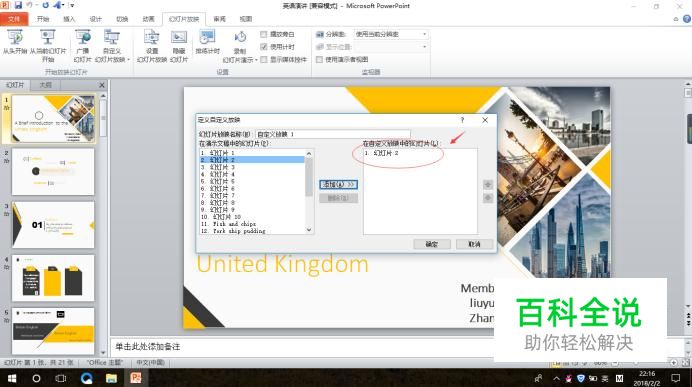The image size is (692, 387).
Task: Switch to the Home (开始) ribbon tab
Action: coord(43,19)
